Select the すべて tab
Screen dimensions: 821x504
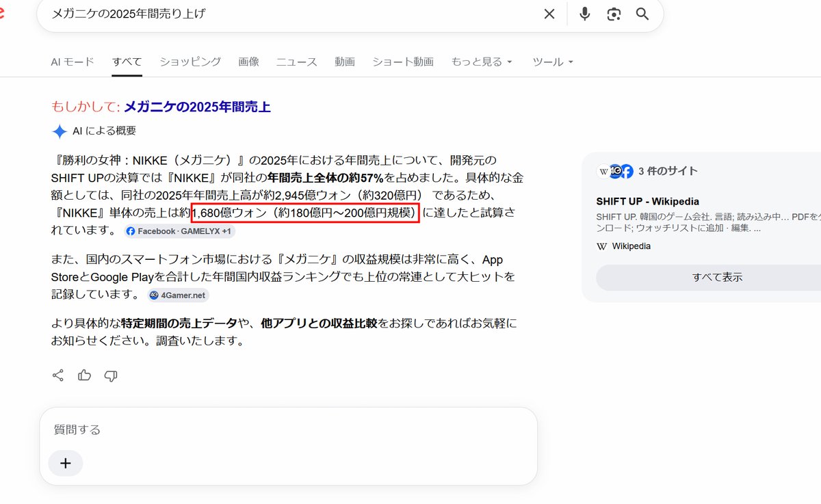tap(127, 62)
